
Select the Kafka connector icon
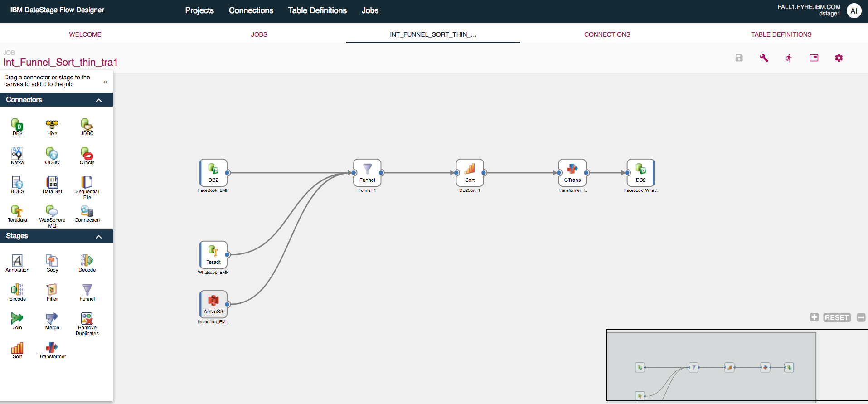click(x=17, y=154)
